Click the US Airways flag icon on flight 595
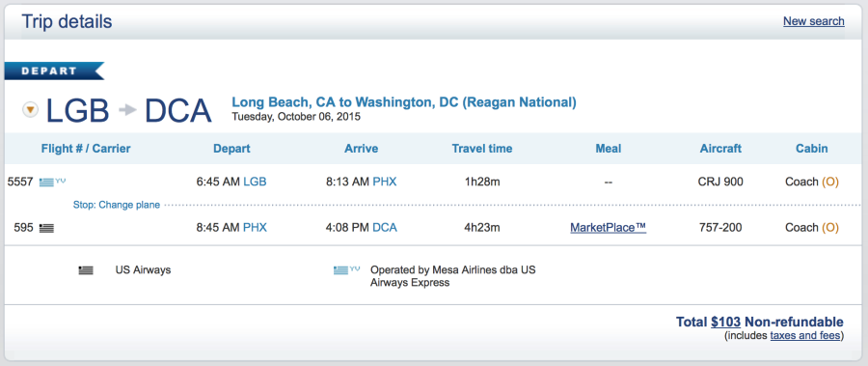The height and width of the screenshot is (366, 868). 46,228
